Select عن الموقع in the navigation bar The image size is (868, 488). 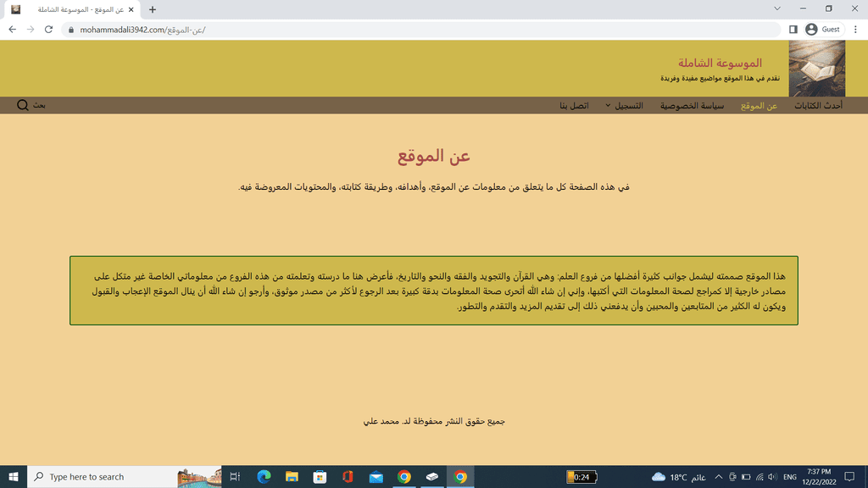click(x=759, y=105)
